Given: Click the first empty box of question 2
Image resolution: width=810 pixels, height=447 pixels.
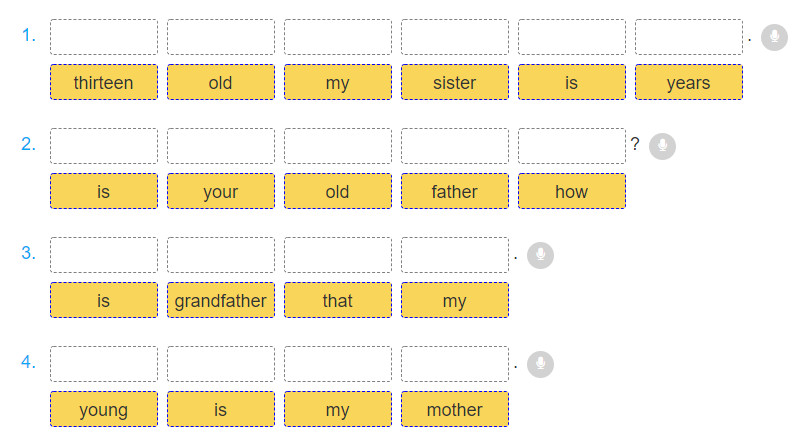Looking at the screenshot, I should pos(104,146).
